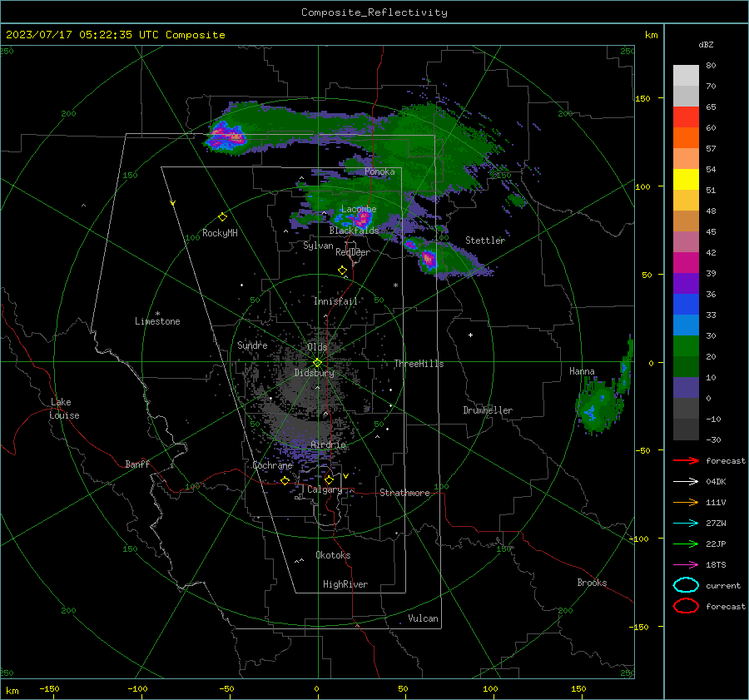This screenshot has width=749, height=700.
Task: Click the Stettler city label
Action: [485, 241]
